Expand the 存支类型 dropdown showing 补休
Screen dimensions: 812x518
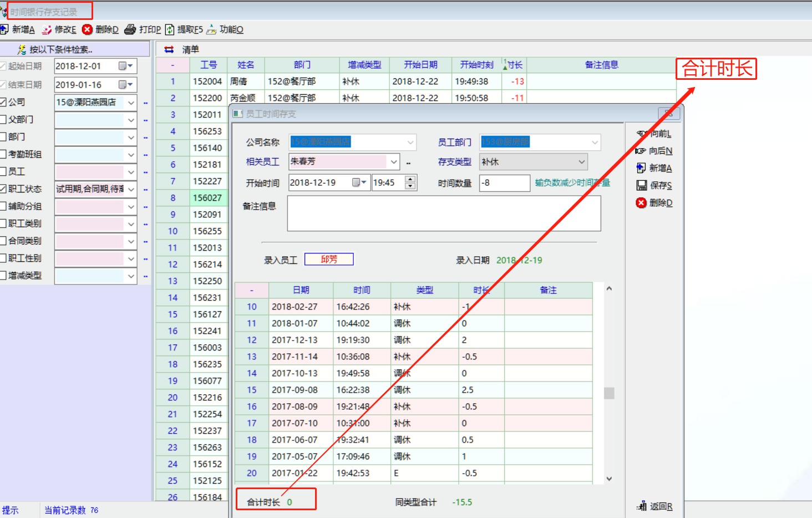point(581,162)
